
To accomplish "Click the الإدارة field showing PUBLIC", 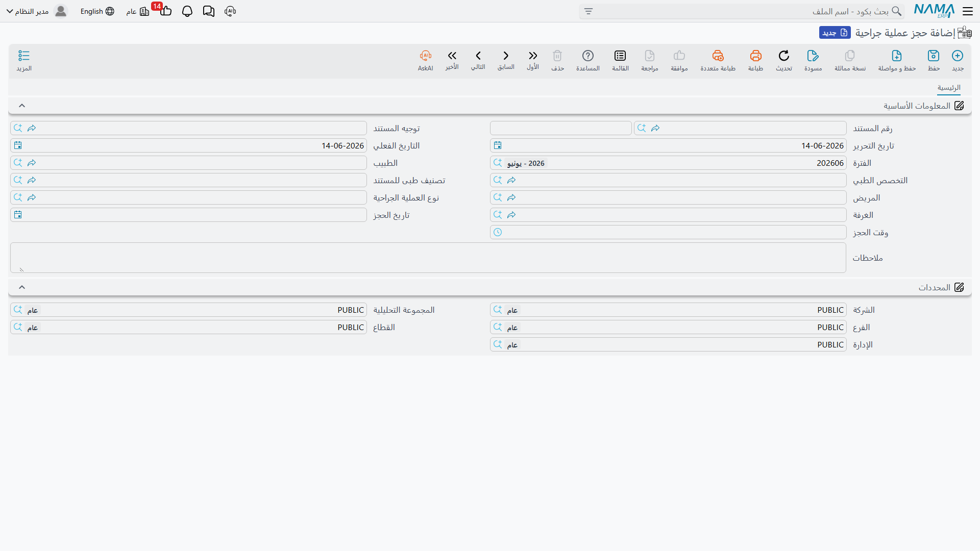I will tap(668, 344).
